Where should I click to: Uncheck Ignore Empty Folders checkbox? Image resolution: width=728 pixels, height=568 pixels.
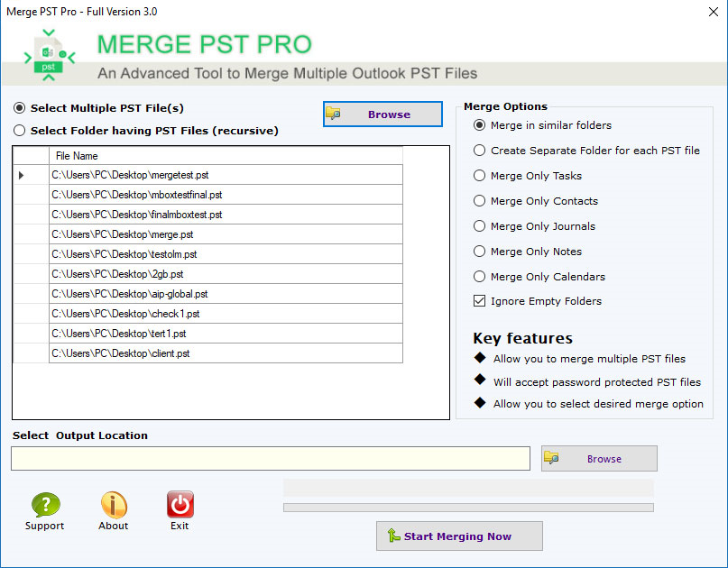[x=479, y=301]
